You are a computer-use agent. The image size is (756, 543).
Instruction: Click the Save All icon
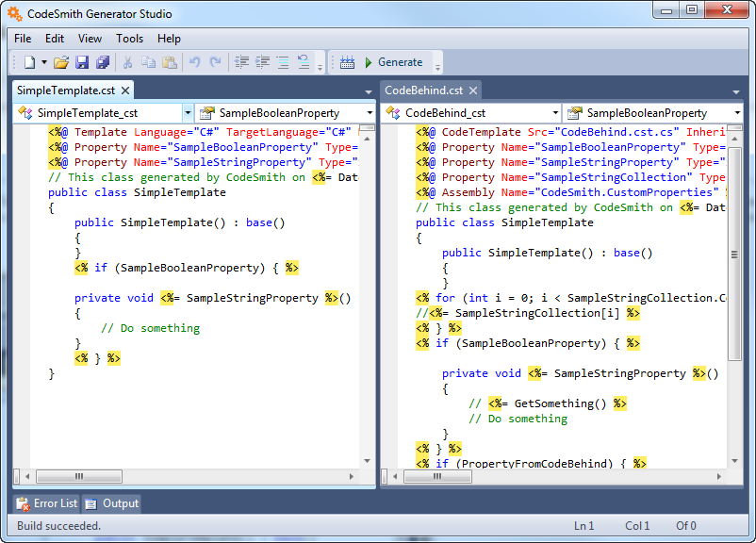[103, 62]
